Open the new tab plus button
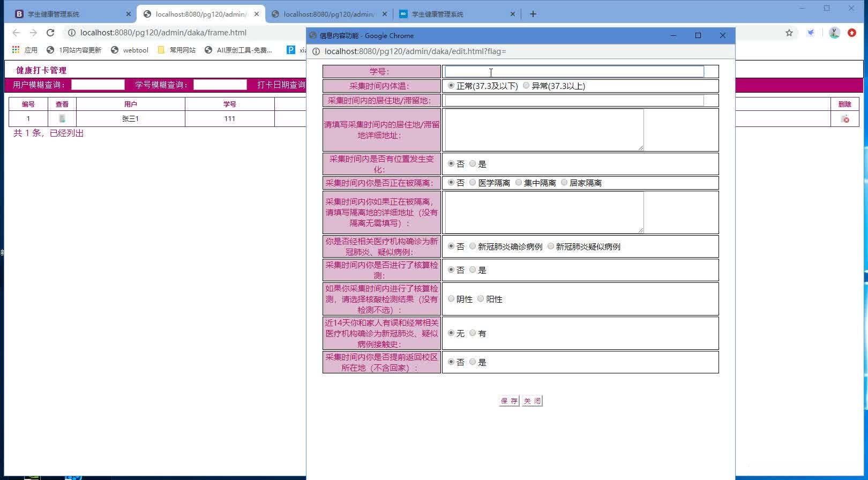 pyautogui.click(x=533, y=14)
